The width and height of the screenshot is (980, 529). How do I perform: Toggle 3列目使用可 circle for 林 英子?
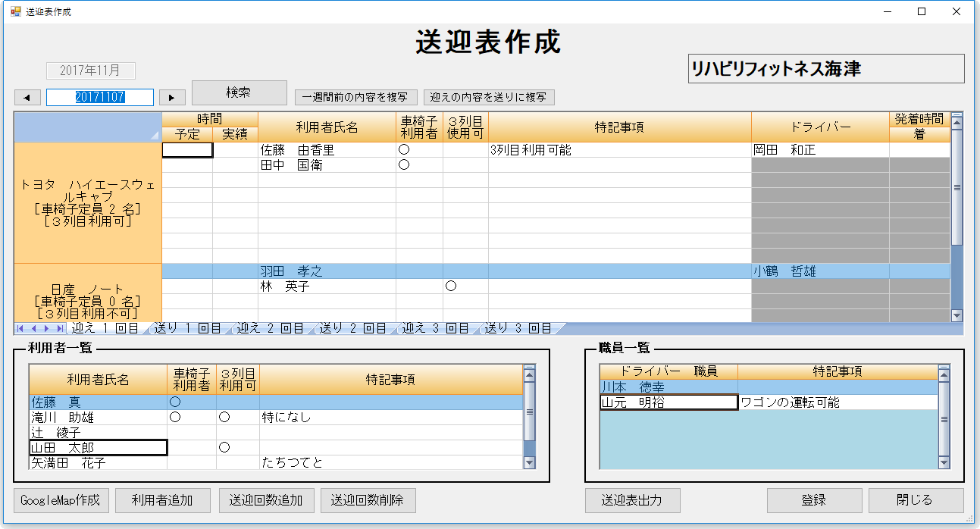(451, 286)
